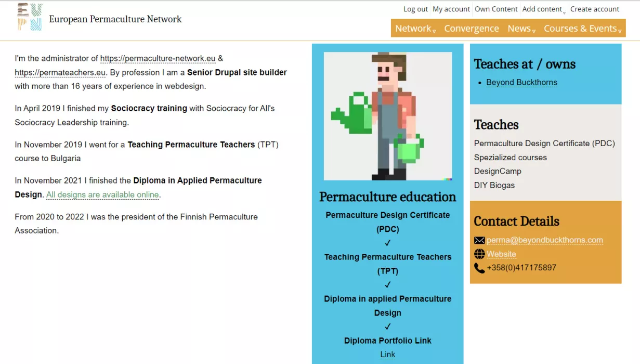Click the European Permaculture Network logo icon

(30, 17)
